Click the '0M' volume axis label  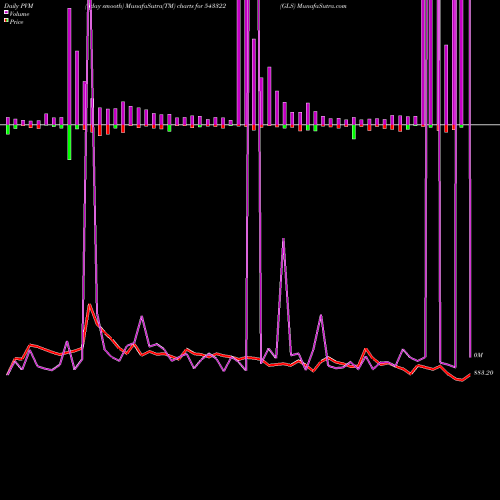tap(478, 355)
